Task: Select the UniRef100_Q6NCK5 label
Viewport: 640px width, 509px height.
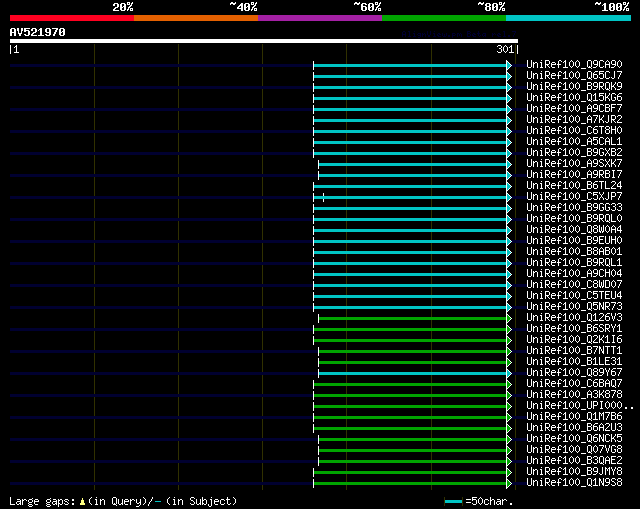Action: click(574, 439)
